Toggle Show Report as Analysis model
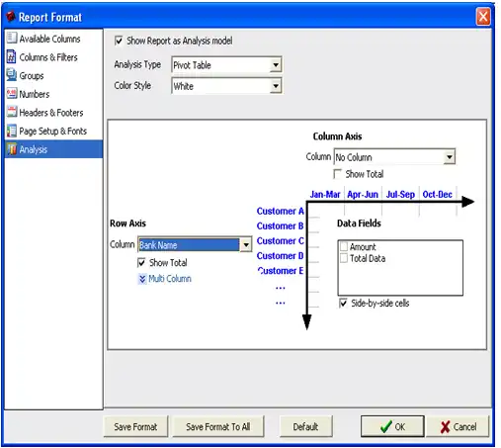This screenshot has height=448, width=501. click(119, 41)
